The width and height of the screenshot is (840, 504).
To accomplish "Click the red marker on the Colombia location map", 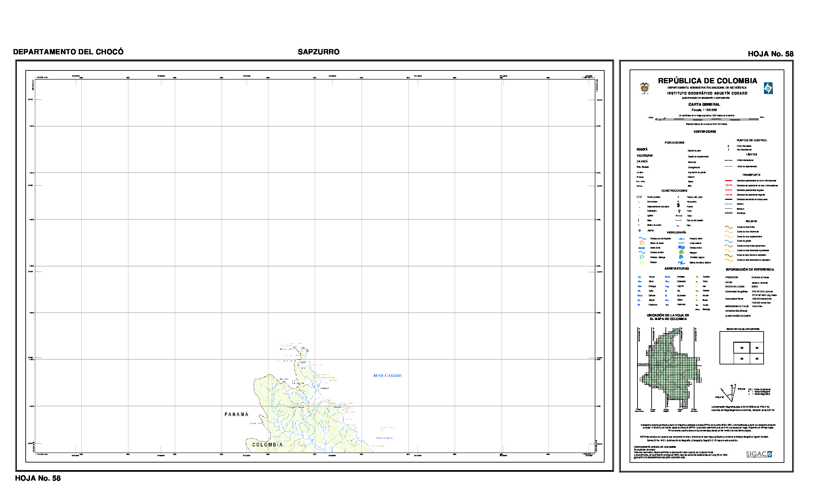I will pos(650,346).
